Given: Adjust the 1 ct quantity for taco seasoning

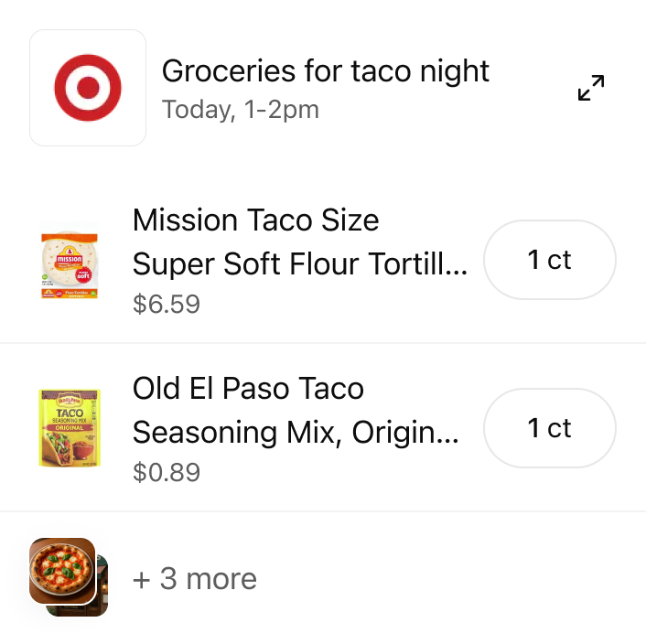Looking at the screenshot, I should (549, 428).
